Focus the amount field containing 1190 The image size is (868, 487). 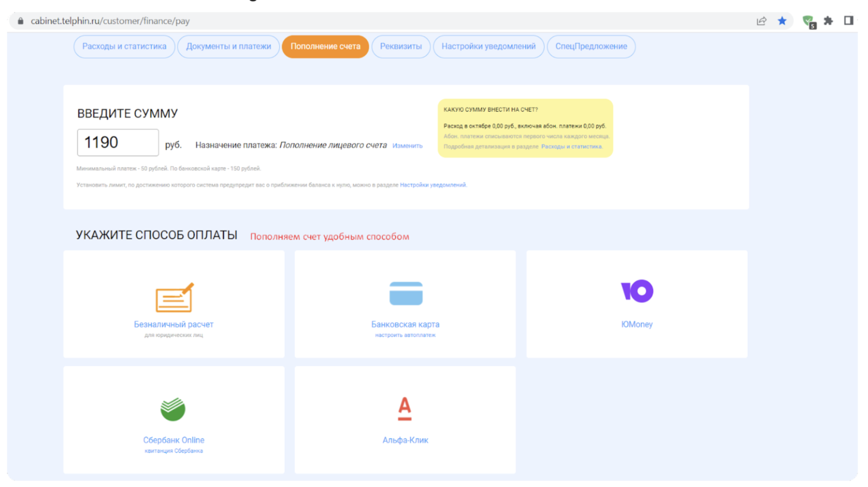tap(118, 143)
